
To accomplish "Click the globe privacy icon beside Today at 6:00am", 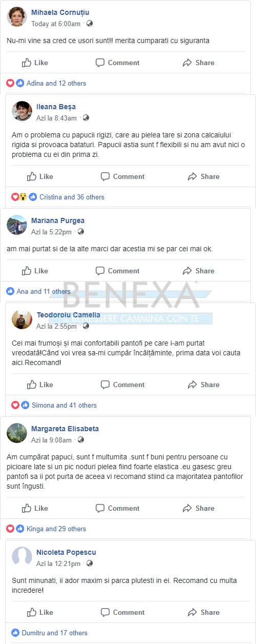I will click(90, 24).
